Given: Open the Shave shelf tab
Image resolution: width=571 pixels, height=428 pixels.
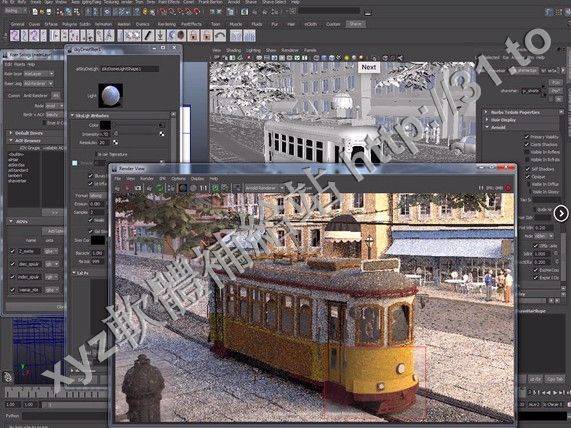Looking at the screenshot, I should 355,24.
